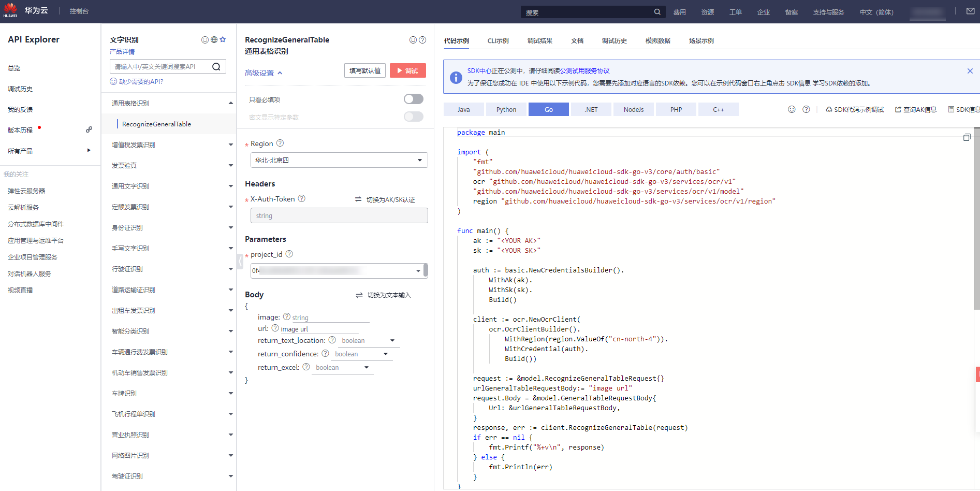Open help icon next to RecognizeGeneralTable title
This screenshot has width=980, height=491.
coord(422,40)
